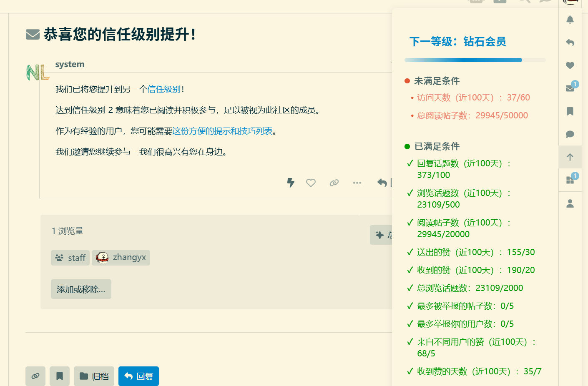588x386 pixels.
Task: Click the sparkle summarize button
Action: [381, 235]
